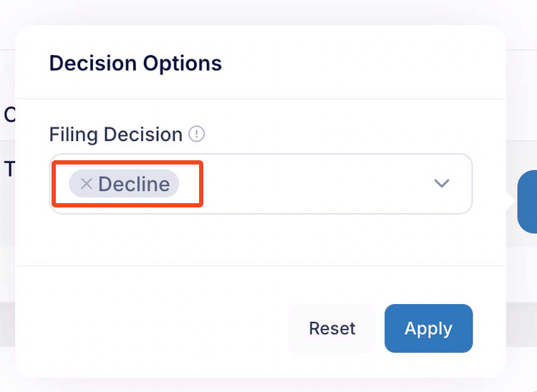Click the Decision Options heading

click(135, 63)
